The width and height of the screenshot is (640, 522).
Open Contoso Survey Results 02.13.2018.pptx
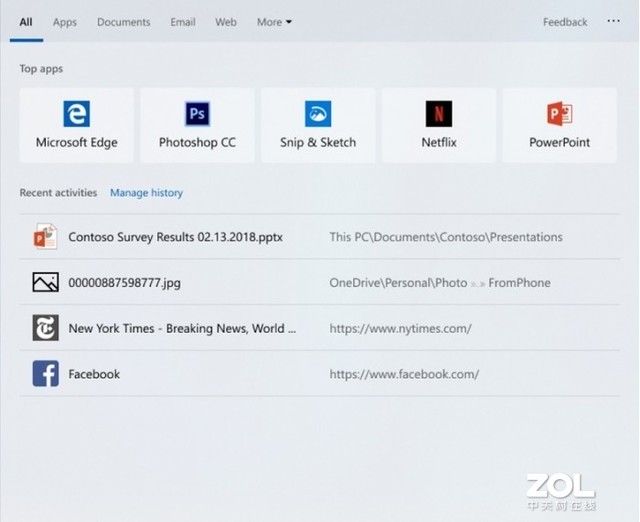[176, 237]
